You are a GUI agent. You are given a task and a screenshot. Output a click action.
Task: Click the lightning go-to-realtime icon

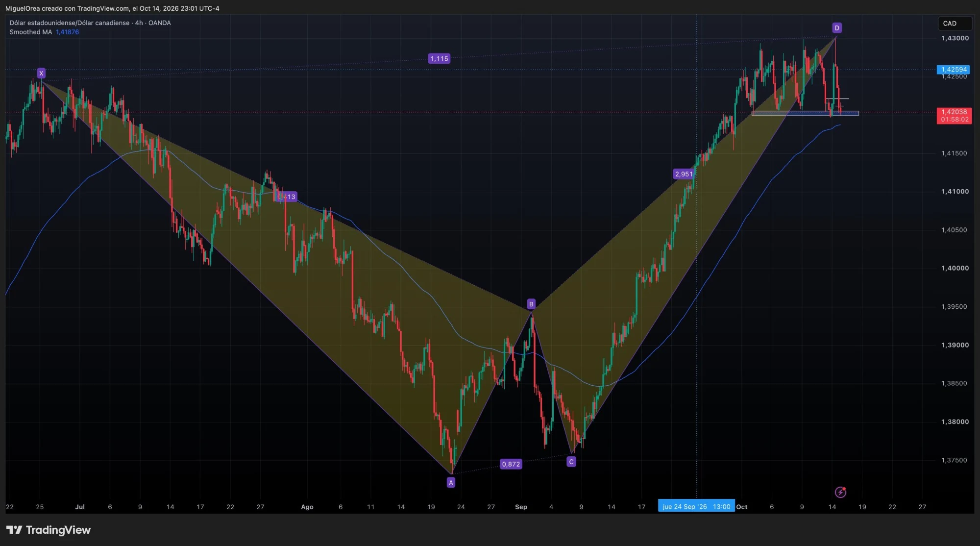click(840, 492)
